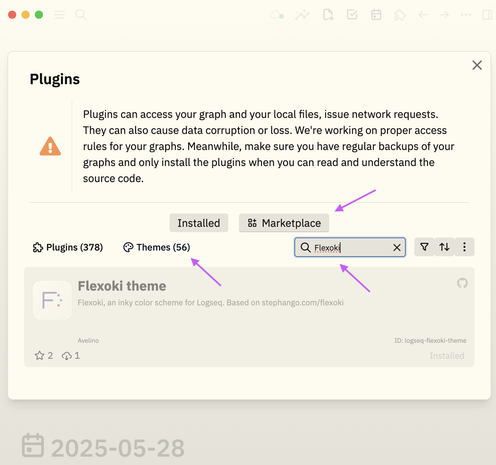Go forward with the right arrow icon
Viewport: 496px width, 465px height.
[444, 15]
